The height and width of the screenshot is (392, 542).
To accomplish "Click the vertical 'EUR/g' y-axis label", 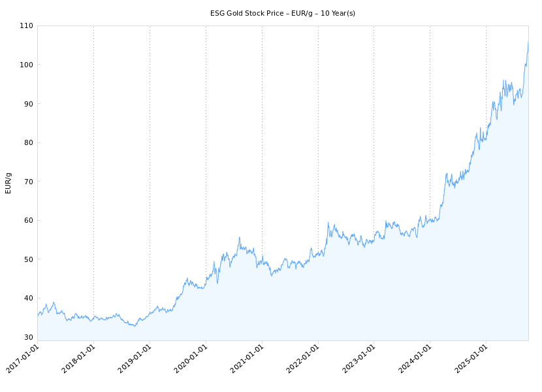I will click(8, 183).
